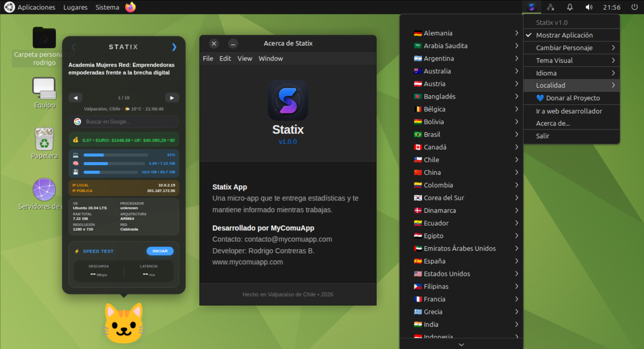Click the Statix logo in the About window
The image size is (644, 349).
(x=288, y=100)
